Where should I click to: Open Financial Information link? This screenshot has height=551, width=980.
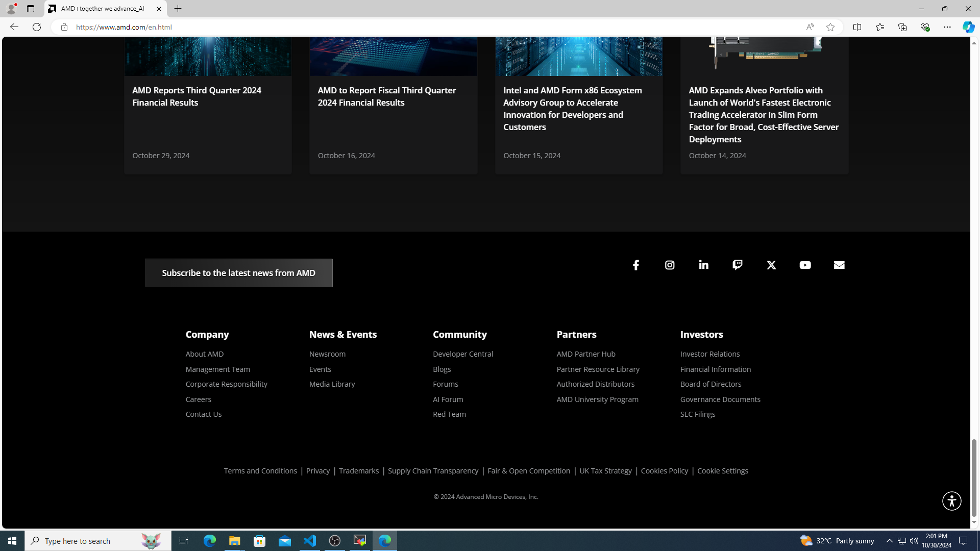pyautogui.click(x=716, y=369)
